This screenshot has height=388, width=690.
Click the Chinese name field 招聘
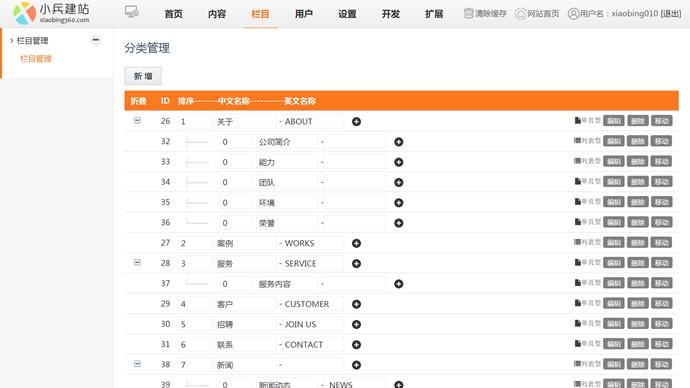pyautogui.click(x=245, y=324)
